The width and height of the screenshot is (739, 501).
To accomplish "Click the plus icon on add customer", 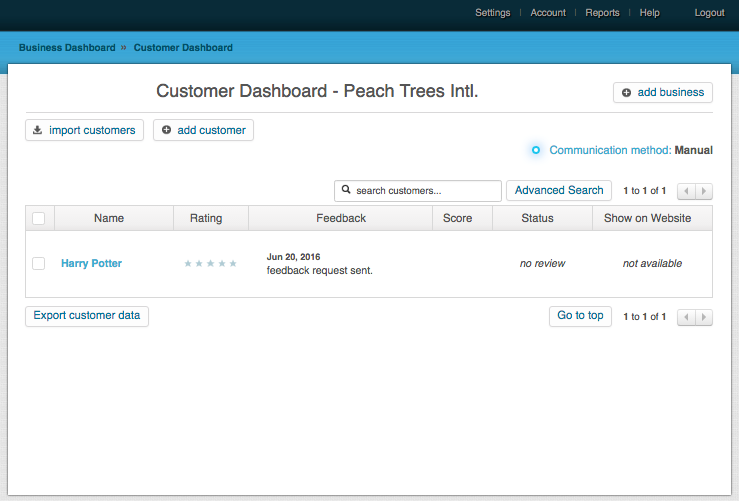I will (166, 130).
